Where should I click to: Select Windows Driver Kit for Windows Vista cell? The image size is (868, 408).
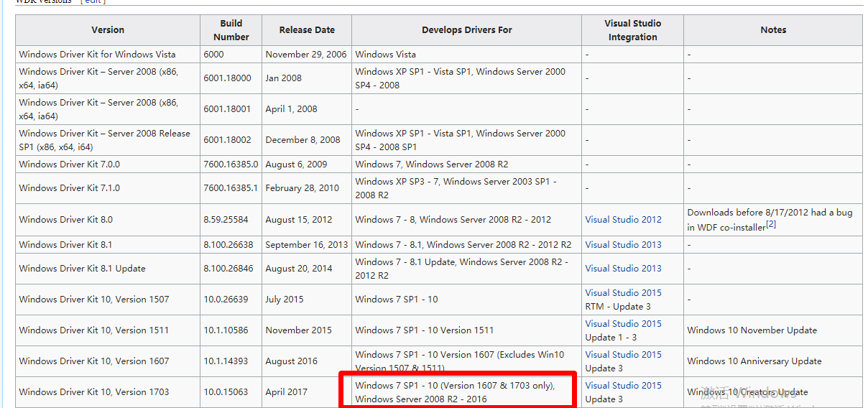108,55
